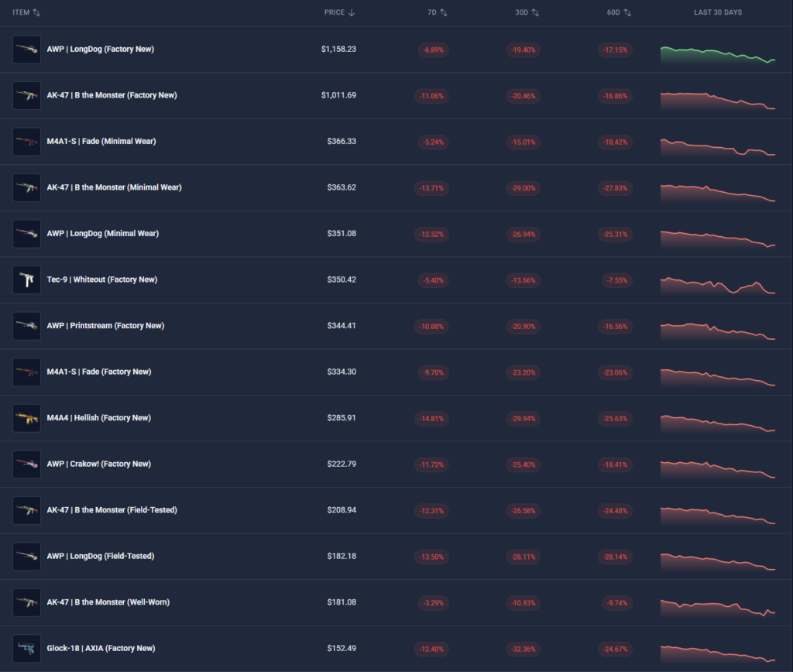The image size is (793, 672).
Task: Click the M4A1-S Fade Minimal Wear icon
Action: tap(26, 142)
